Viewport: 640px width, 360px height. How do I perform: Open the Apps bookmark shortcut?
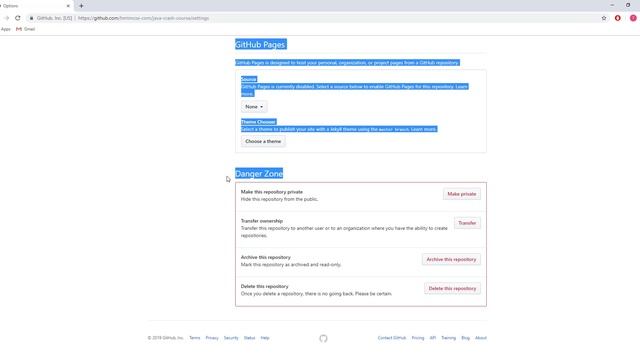point(6,29)
